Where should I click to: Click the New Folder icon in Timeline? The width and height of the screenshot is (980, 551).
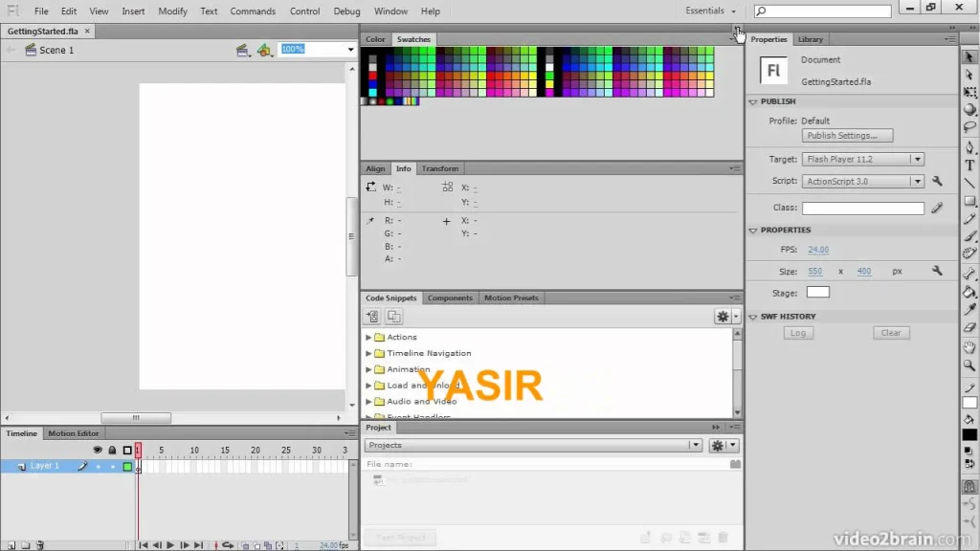[26, 545]
